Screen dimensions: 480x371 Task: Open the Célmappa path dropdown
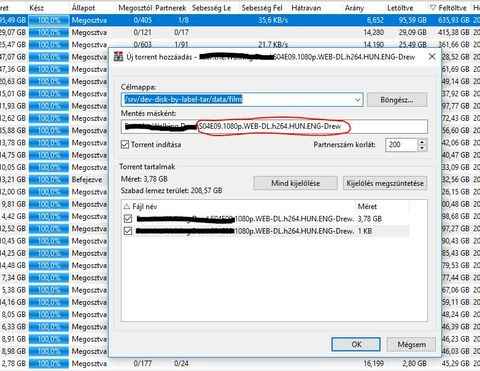[x=358, y=100]
